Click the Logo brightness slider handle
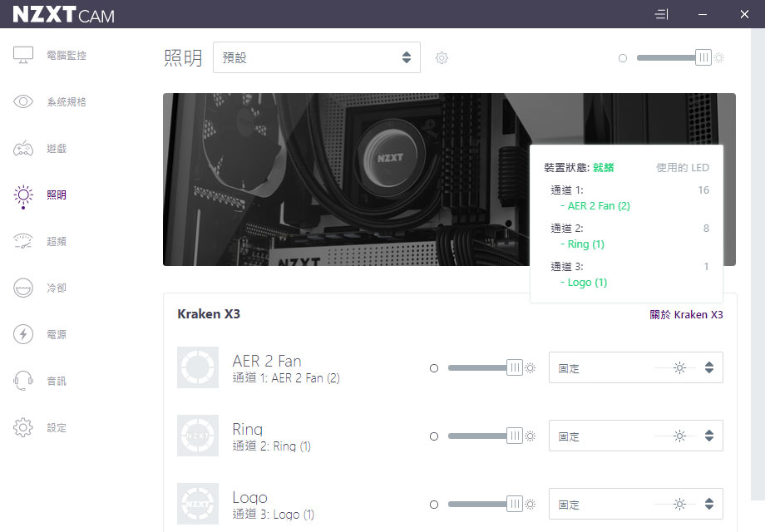Viewport: 765px width, 532px height. [x=514, y=504]
